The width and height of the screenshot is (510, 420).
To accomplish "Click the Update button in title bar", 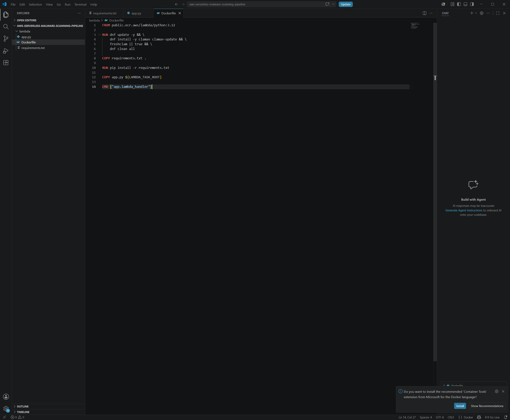I will pyautogui.click(x=346, y=4).
